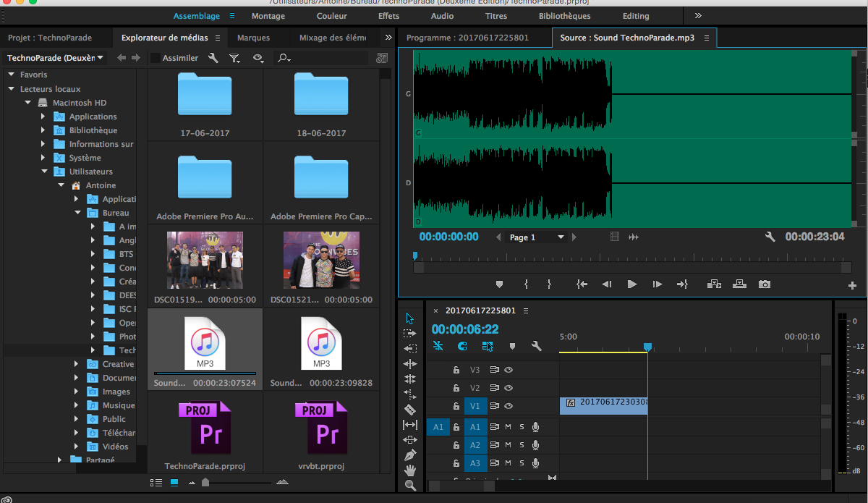The width and height of the screenshot is (868, 503).
Task: Toggle visibility of video track V3
Action: click(x=509, y=370)
